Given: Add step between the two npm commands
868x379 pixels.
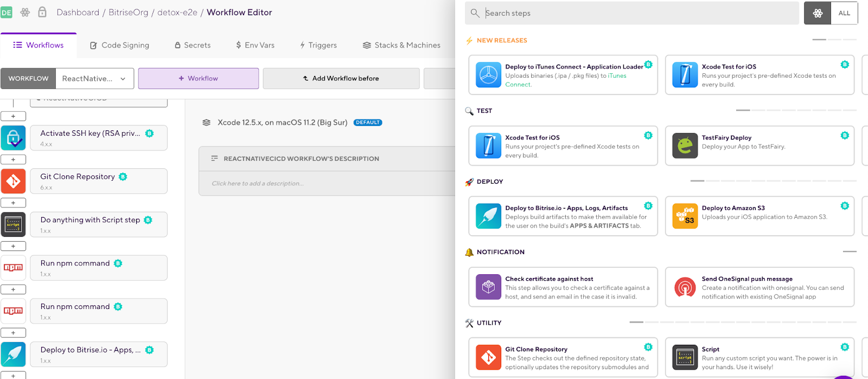Looking at the screenshot, I should coord(14,289).
